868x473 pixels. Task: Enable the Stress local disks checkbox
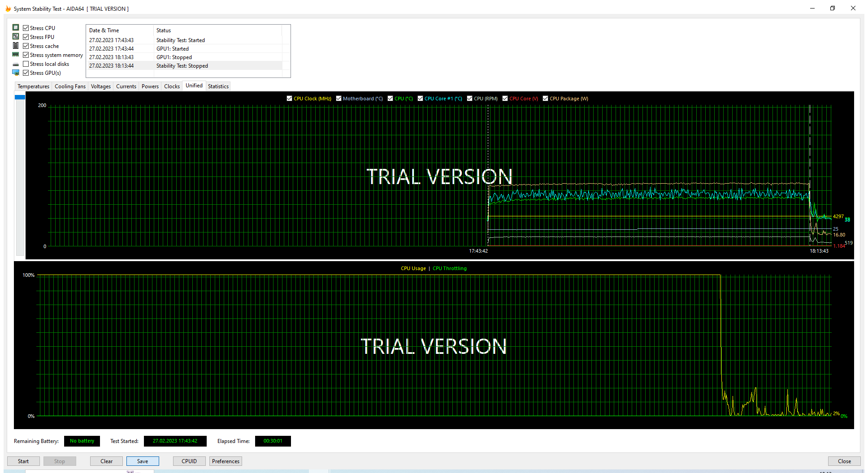click(x=26, y=64)
